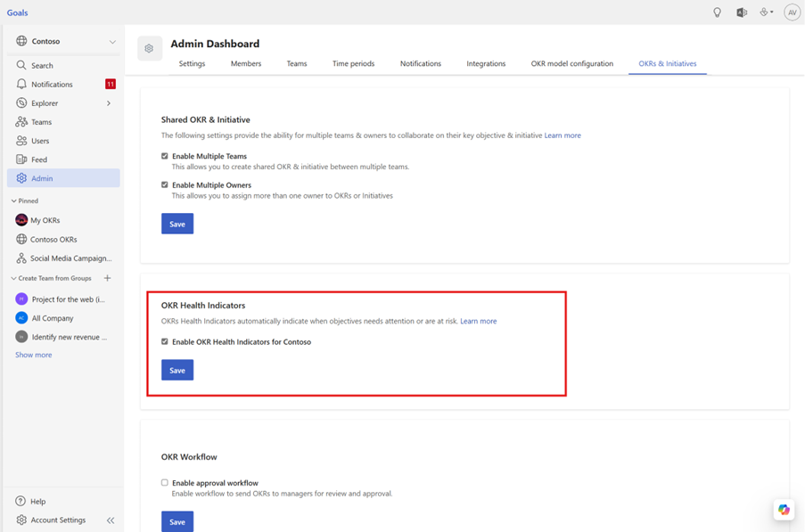Screen dimensions: 805x532
Task: Click the Contoso globe icon
Action: coord(21,41)
